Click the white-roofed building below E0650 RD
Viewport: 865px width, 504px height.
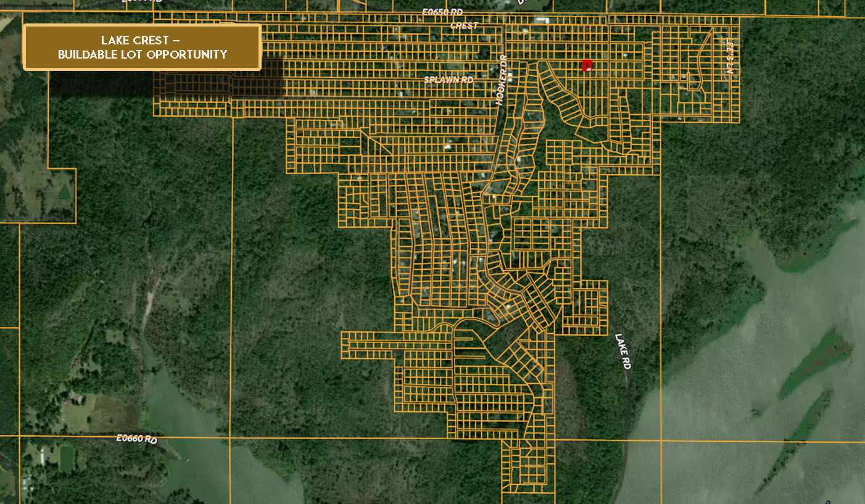click(543, 20)
